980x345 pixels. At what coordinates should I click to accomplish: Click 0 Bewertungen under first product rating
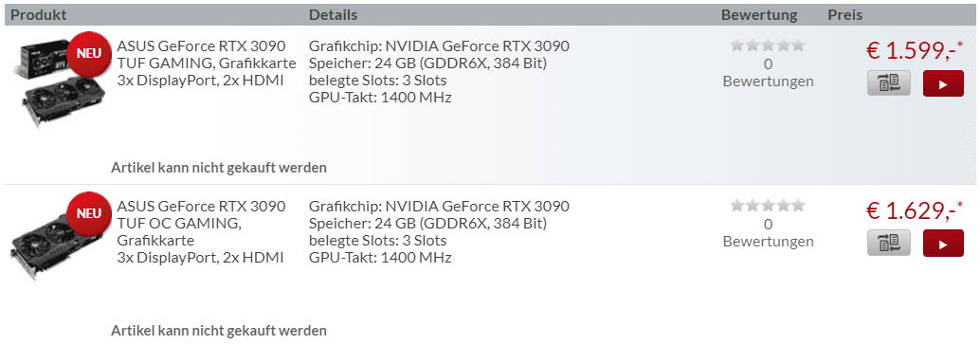[768, 72]
